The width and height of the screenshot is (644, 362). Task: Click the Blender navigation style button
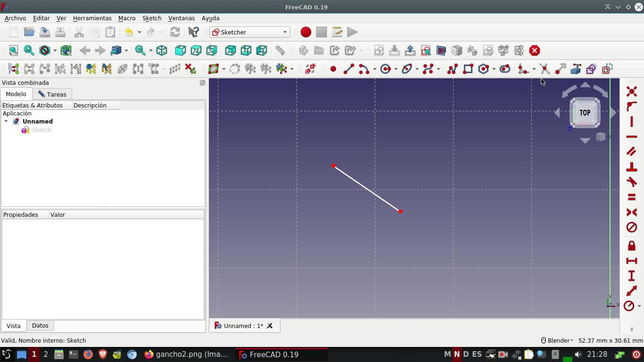557,340
